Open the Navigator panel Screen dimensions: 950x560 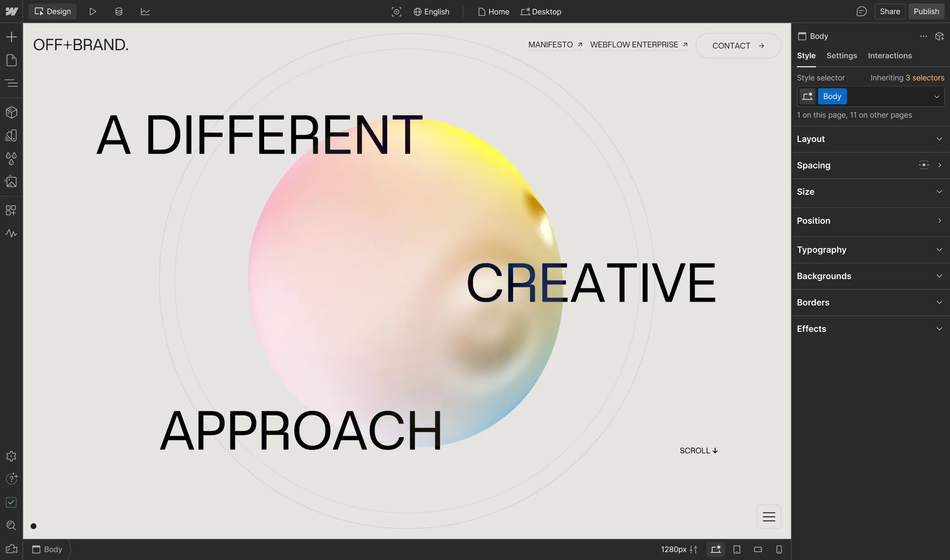pos(11,83)
